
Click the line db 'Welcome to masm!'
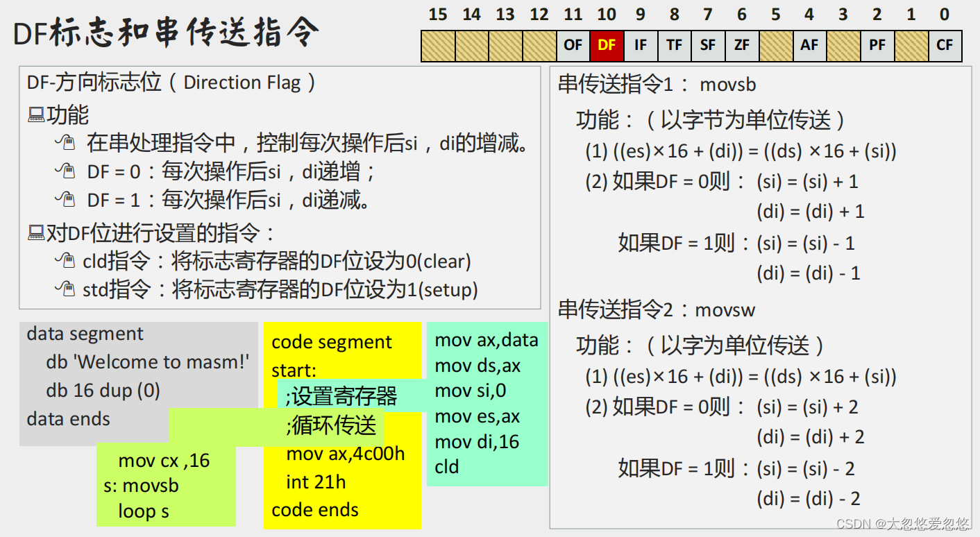point(147,362)
